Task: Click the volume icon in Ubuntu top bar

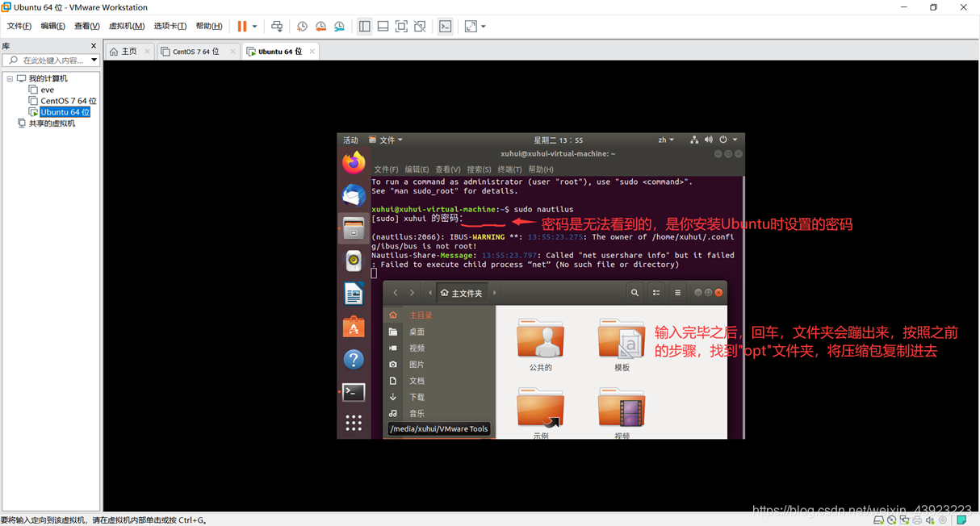Action: [708, 140]
